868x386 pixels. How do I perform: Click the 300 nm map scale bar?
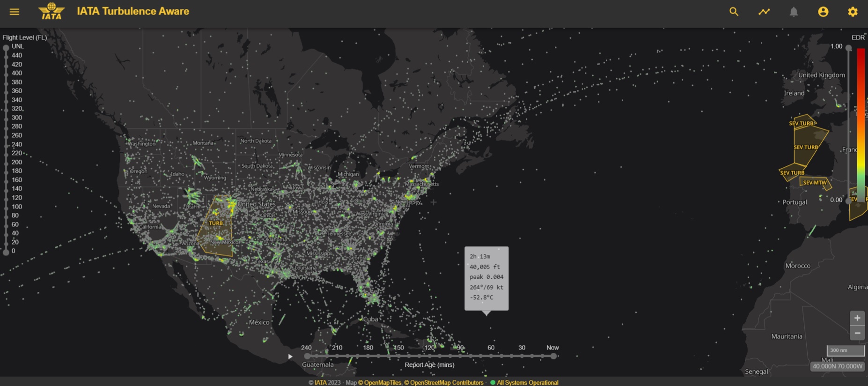tap(846, 350)
